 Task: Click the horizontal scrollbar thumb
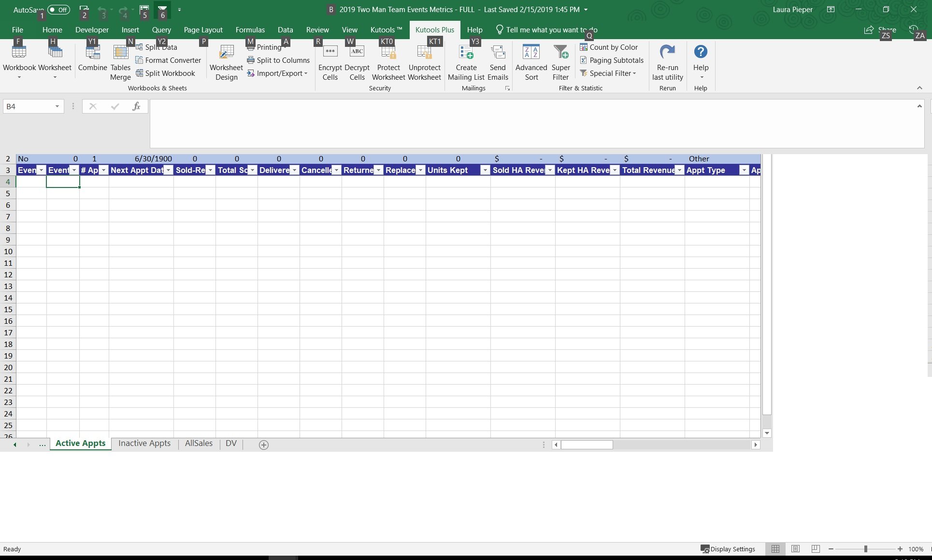pos(587,445)
